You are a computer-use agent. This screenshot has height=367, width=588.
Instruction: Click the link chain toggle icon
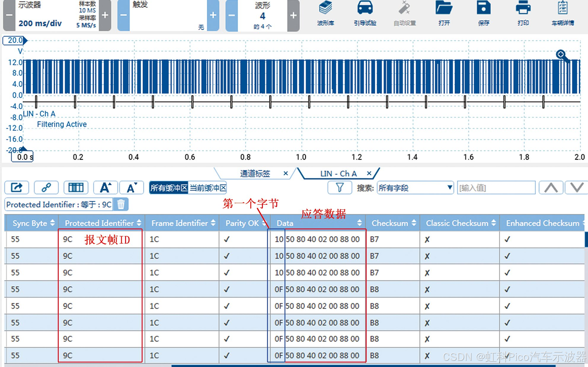tap(46, 188)
